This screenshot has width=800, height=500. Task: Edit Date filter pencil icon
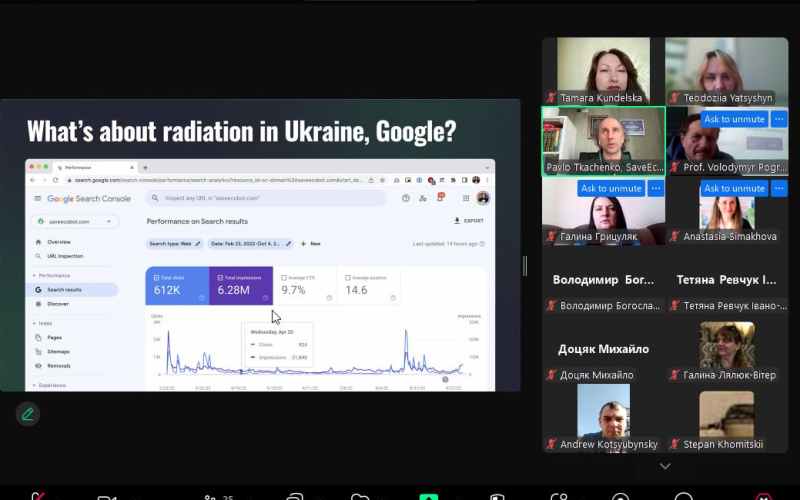tap(288, 244)
